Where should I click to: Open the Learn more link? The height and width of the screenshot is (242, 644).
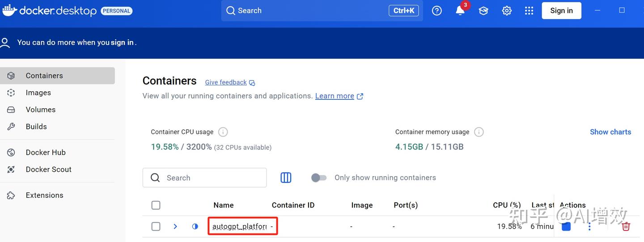[339, 96]
